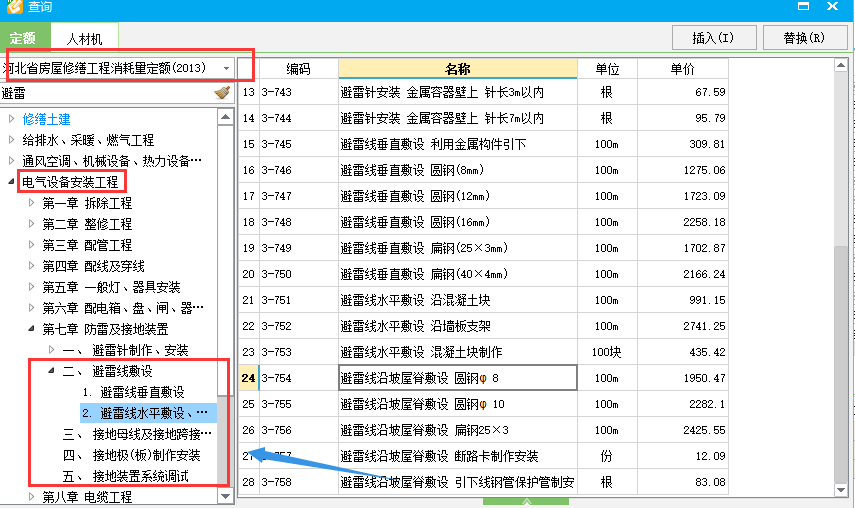The width and height of the screenshot is (855, 508).
Task: Select row 3-747 圆钢(12mm)
Action: 483,196
